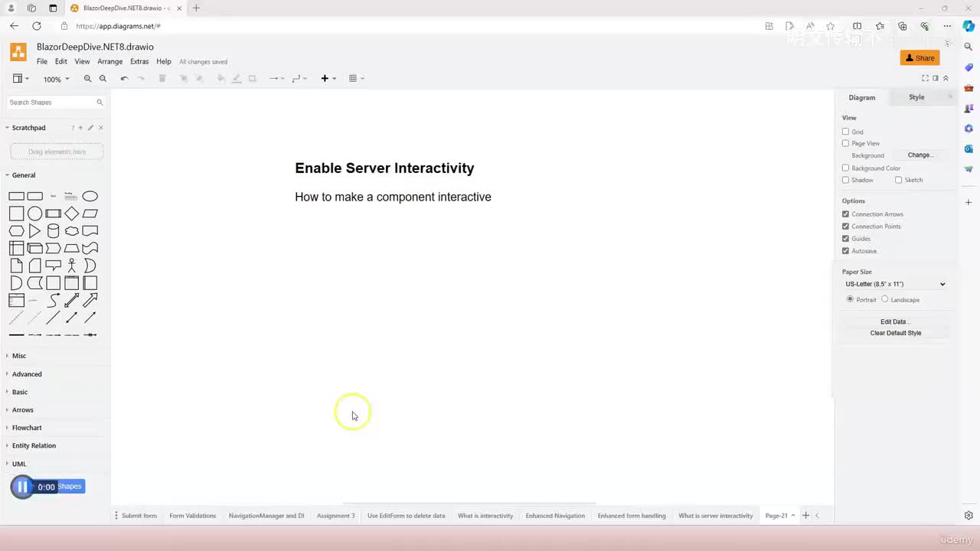The height and width of the screenshot is (551, 980).
Task: Select the Rectangle shape in General
Action: (x=16, y=196)
